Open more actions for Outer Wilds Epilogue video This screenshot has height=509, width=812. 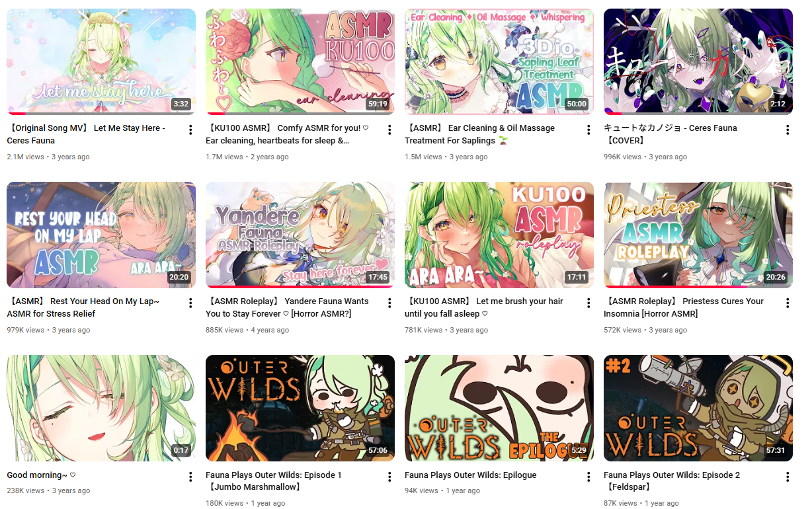pyautogui.click(x=589, y=477)
